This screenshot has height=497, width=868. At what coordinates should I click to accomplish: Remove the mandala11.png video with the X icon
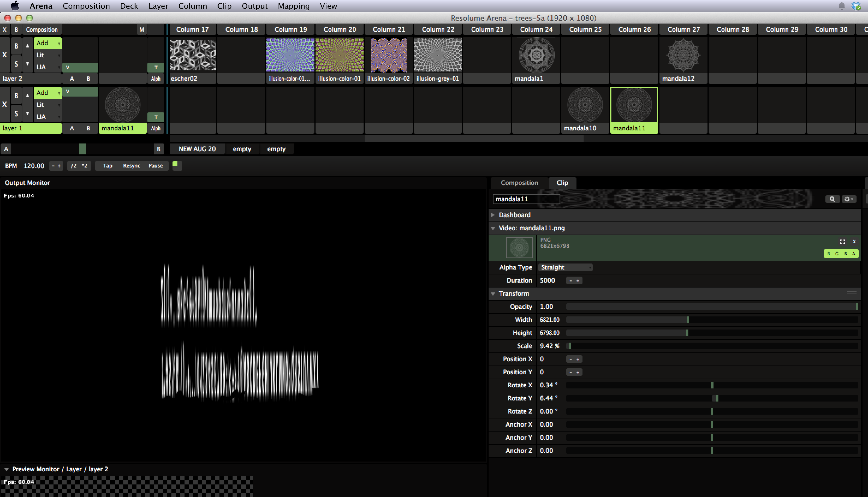[854, 242]
